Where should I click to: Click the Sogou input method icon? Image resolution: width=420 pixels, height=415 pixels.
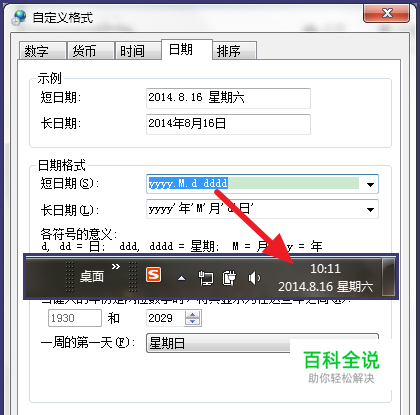(153, 275)
